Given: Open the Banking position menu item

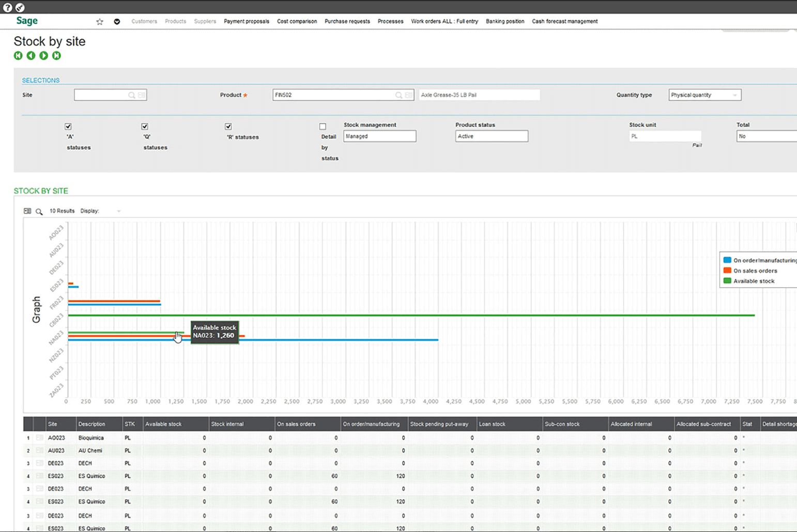Looking at the screenshot, I should 504,22.
